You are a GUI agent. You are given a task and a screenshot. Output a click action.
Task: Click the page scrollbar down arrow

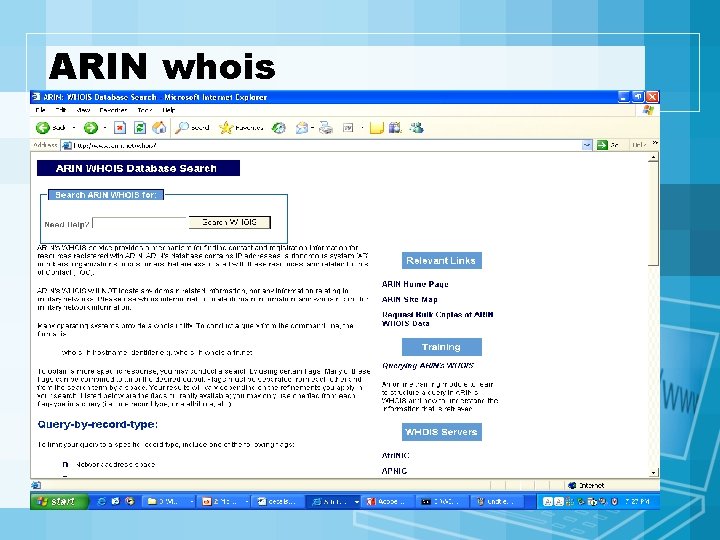point(653,472)
